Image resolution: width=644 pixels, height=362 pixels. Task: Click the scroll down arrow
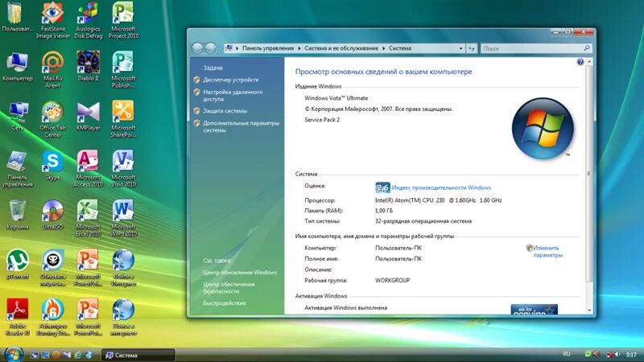589,311
